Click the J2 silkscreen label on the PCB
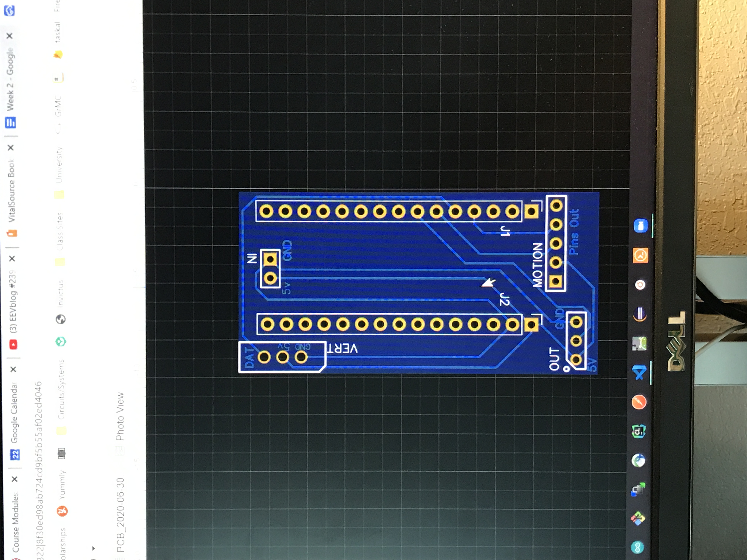Viewport: 747px width, 560px height. pos(504,299)
